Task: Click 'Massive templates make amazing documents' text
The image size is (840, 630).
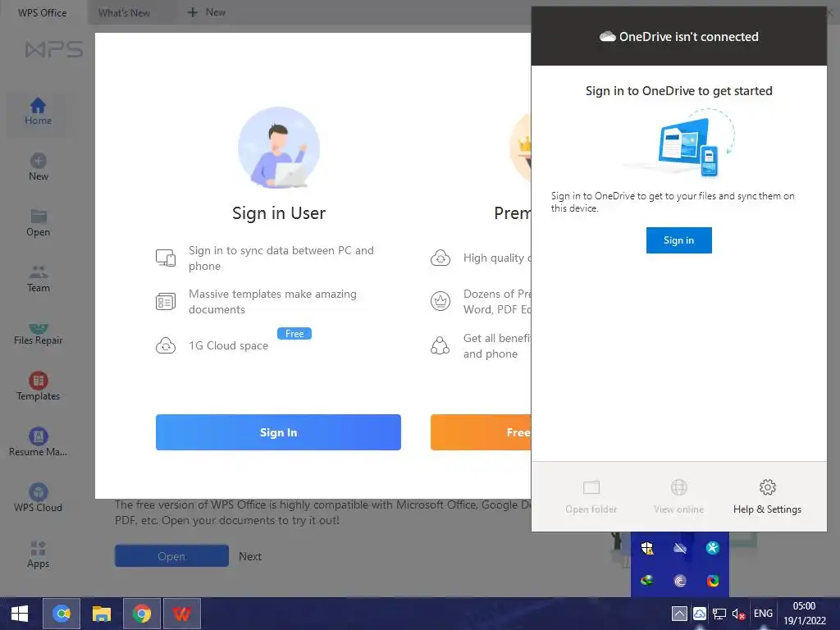Action: pos(272,302)
